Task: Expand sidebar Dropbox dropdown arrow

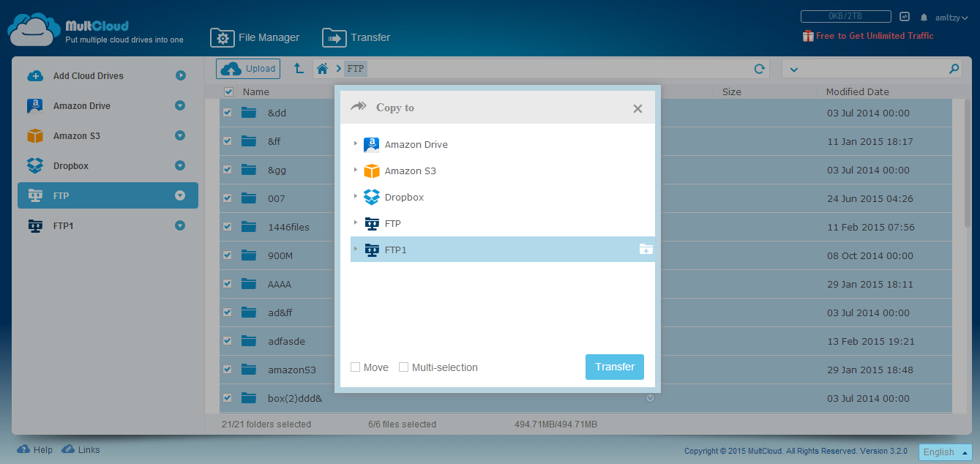Action: (x=180, y=165)
